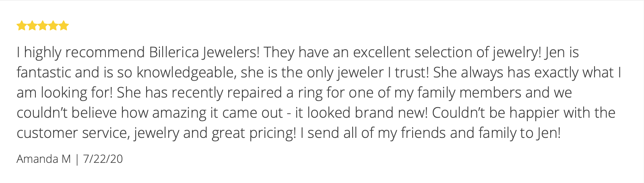The width and height of the screenshot is (644, 183).
Task: Click the third yellow rating star
Action: 43,26
